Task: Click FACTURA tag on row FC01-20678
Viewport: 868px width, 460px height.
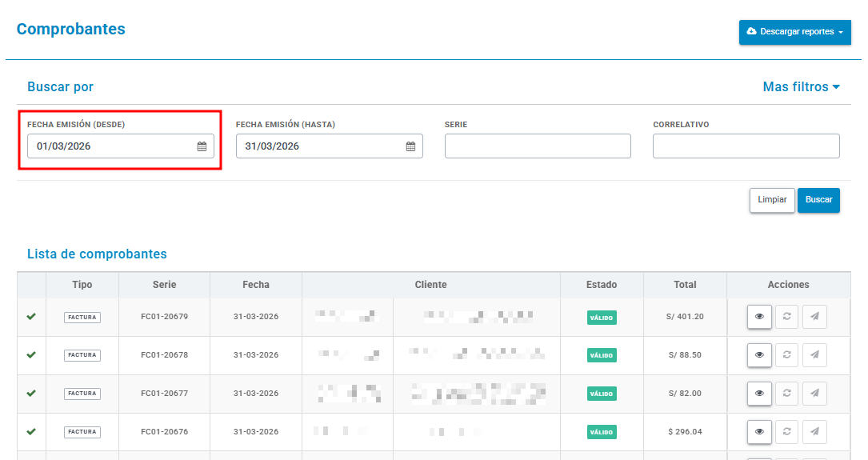Action: (x=82, y=355)
